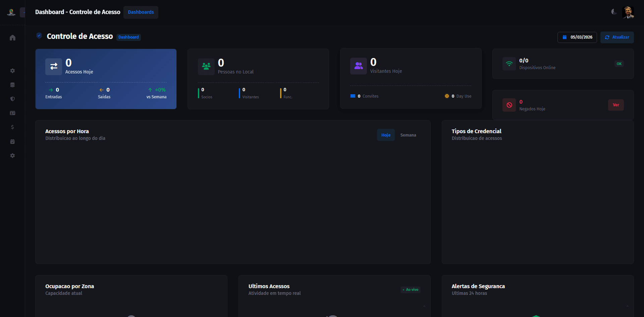The image size is (644, 317).
Task: Open user profile avatar menu
Action: coord(628,12)
